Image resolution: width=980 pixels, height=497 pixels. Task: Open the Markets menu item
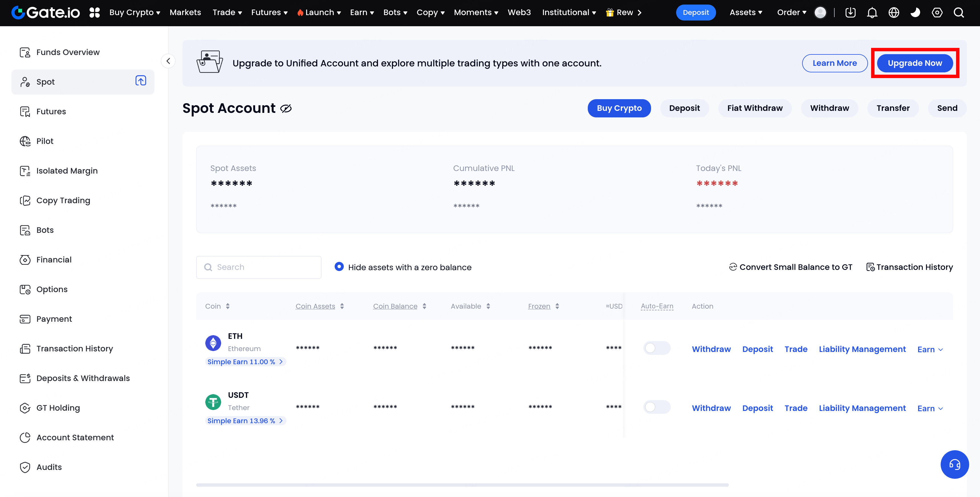pos(185,13)
